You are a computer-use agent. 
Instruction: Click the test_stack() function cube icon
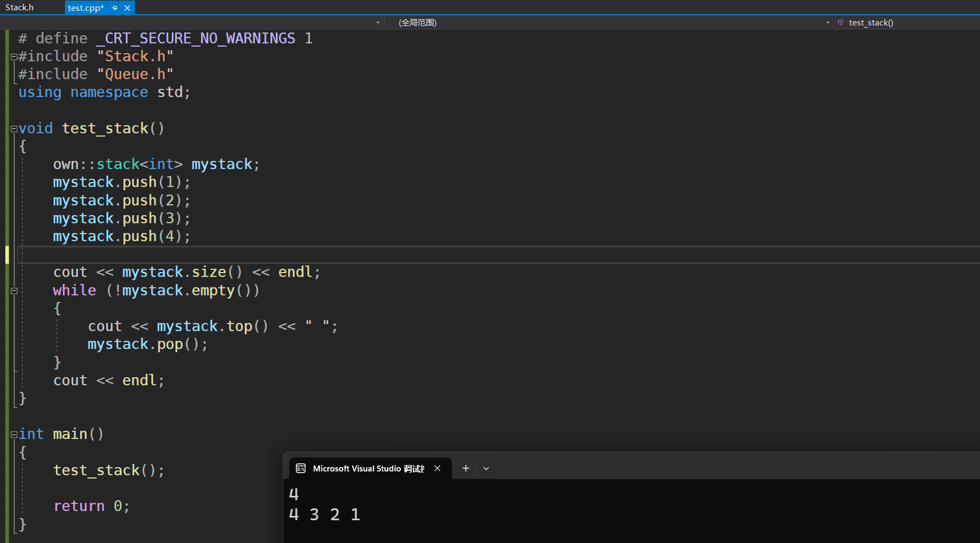click(841, 22)
